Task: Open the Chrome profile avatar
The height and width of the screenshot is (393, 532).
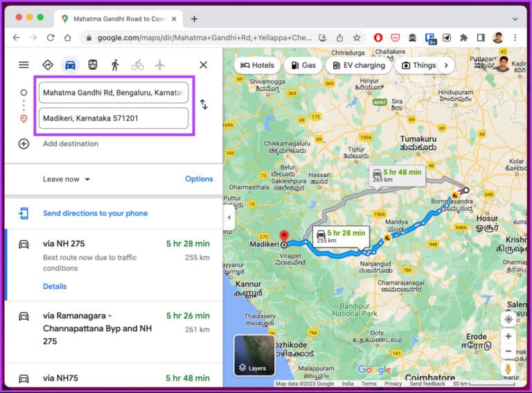Action: (x=498, y=37)
